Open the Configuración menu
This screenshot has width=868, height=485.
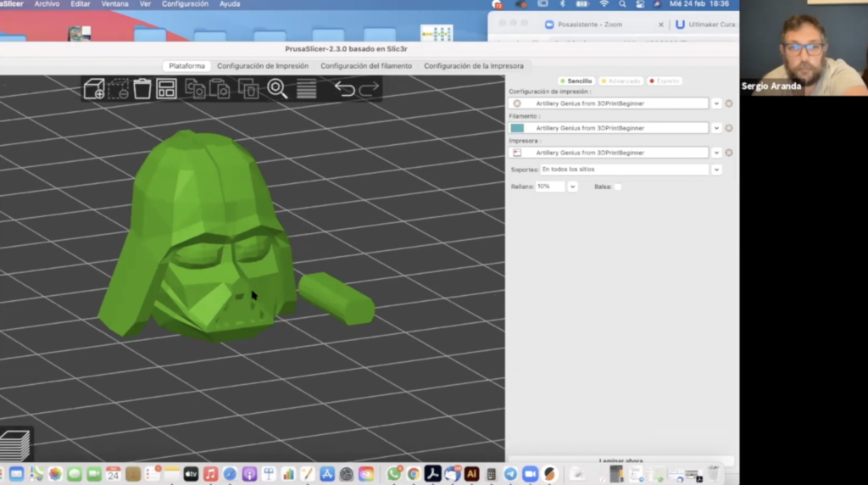click(x=185, y=4)
